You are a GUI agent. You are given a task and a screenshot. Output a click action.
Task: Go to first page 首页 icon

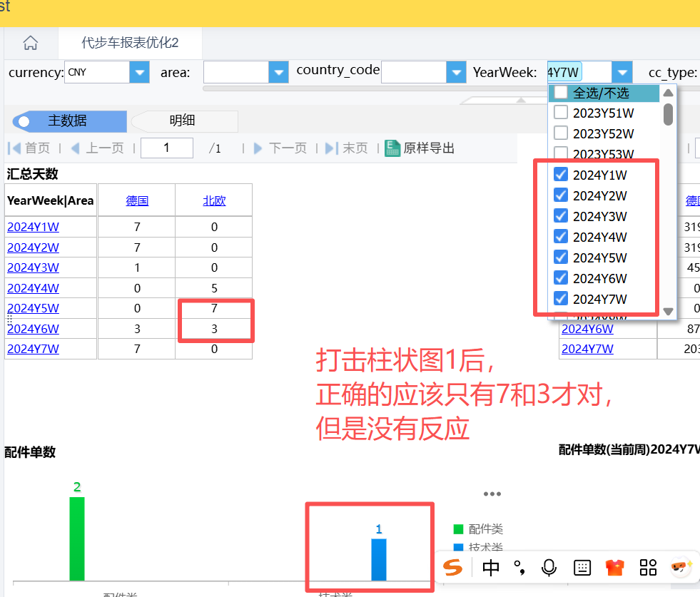point(14,148)
